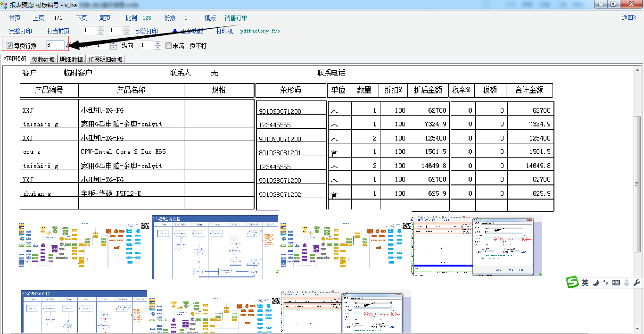This screenshot has width=644, height=334.
Task: Click the report preview window title icon
Action: (4, 4)
